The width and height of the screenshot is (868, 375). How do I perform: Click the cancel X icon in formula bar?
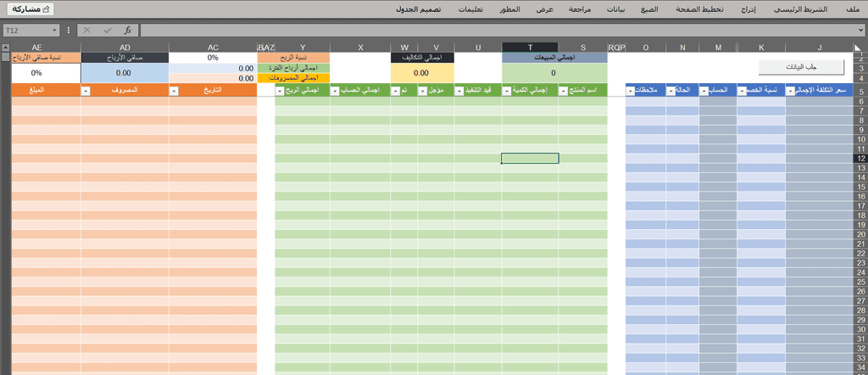(86, 31)
